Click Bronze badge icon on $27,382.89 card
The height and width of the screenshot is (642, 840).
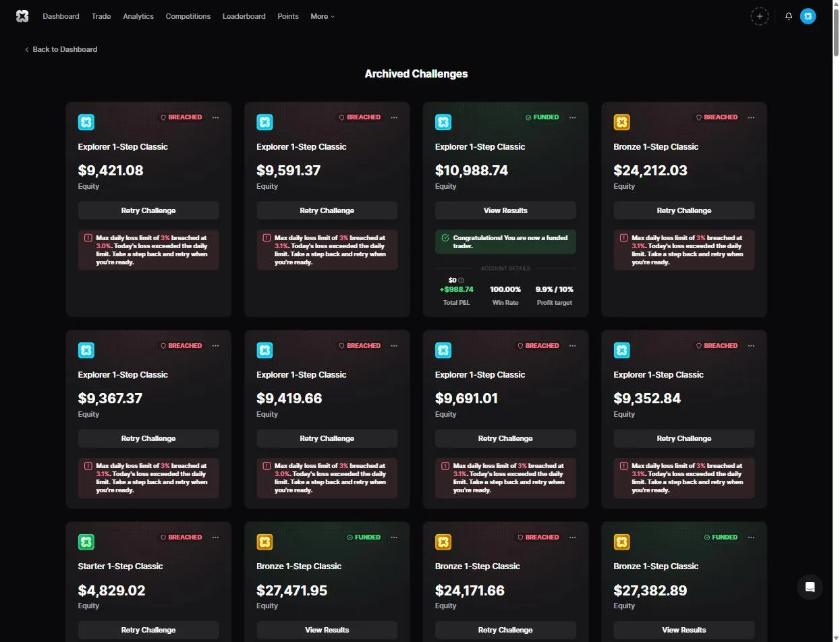click(x=621, y=542)
